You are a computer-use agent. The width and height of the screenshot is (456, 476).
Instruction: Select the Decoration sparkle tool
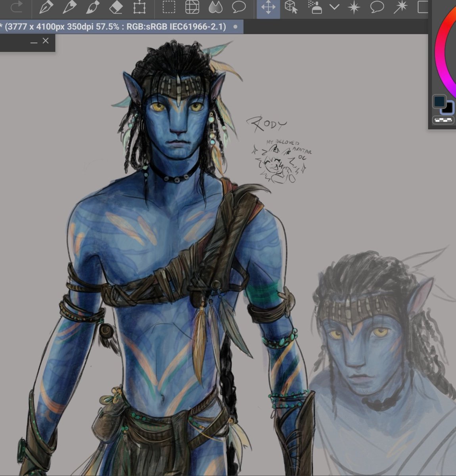point(354,8)
